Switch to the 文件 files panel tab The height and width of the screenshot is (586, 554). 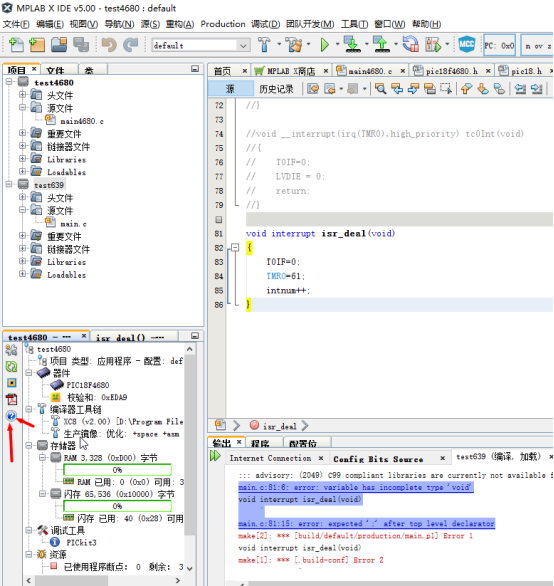(x=55, y=70)
